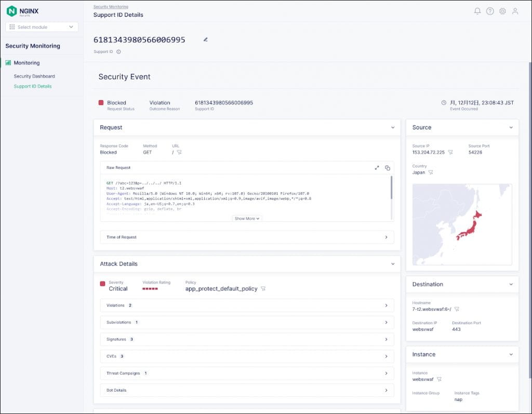This screenshot has height=414, width=532.
Task: Open the Select module dropdown
Action: [x=42, y=27]
